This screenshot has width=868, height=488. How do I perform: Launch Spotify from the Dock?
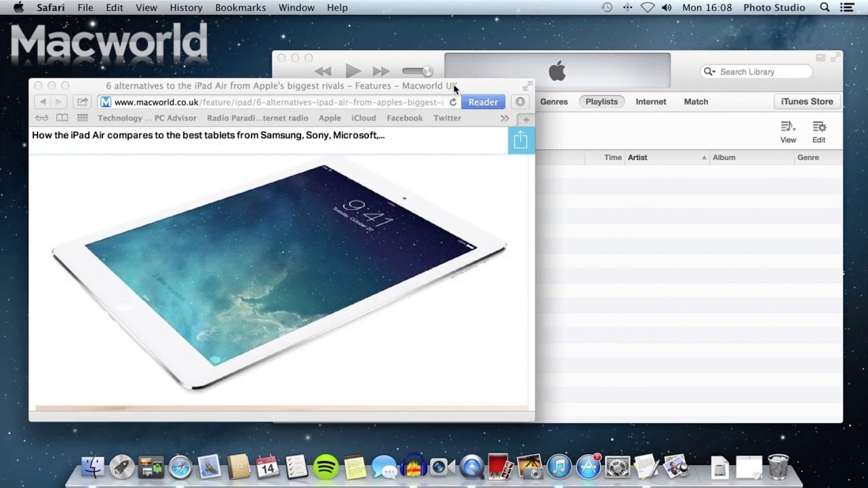(326, 467)
